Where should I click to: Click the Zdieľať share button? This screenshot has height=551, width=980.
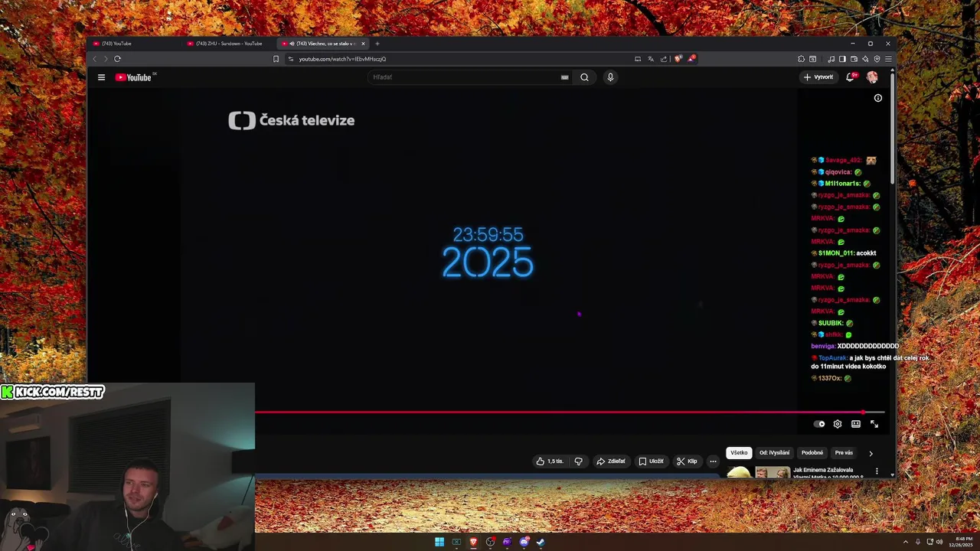(x=611, y=461)
